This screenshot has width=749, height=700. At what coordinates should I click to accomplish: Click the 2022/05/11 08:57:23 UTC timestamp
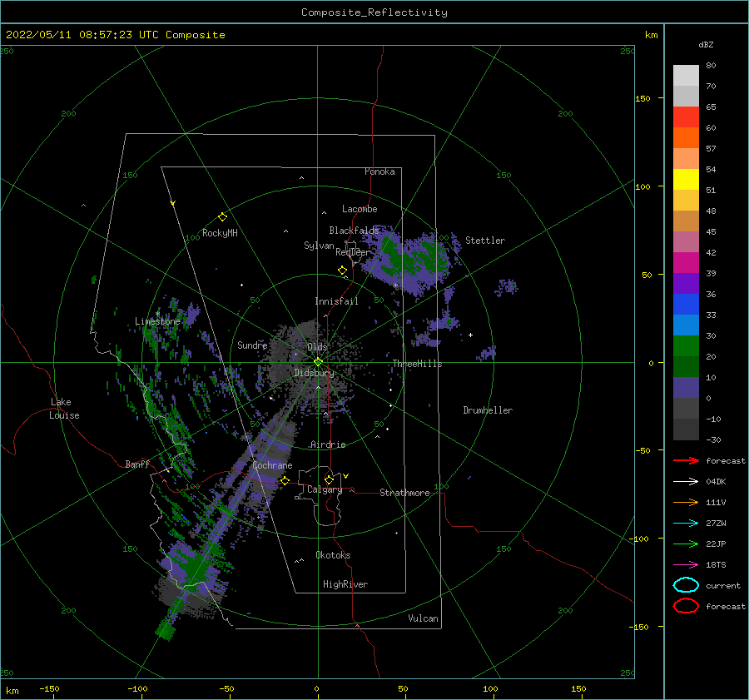pyautogui.click(x=115, y=35)
